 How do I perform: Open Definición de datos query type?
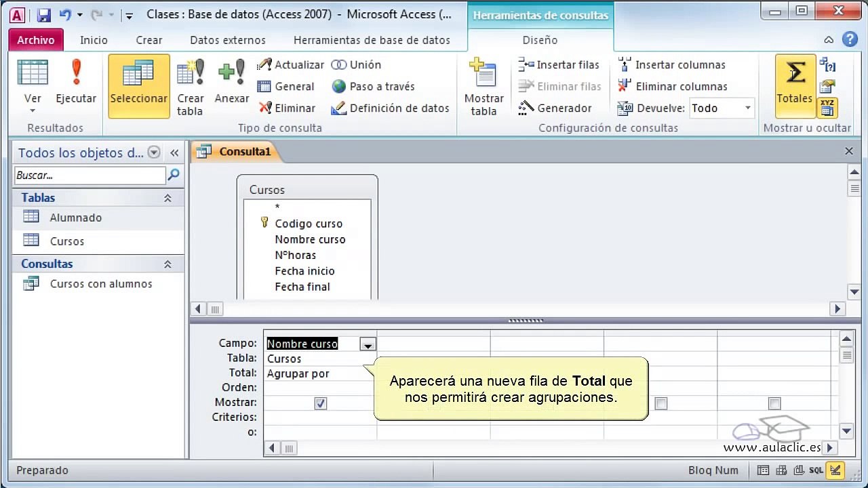(391, 108)
